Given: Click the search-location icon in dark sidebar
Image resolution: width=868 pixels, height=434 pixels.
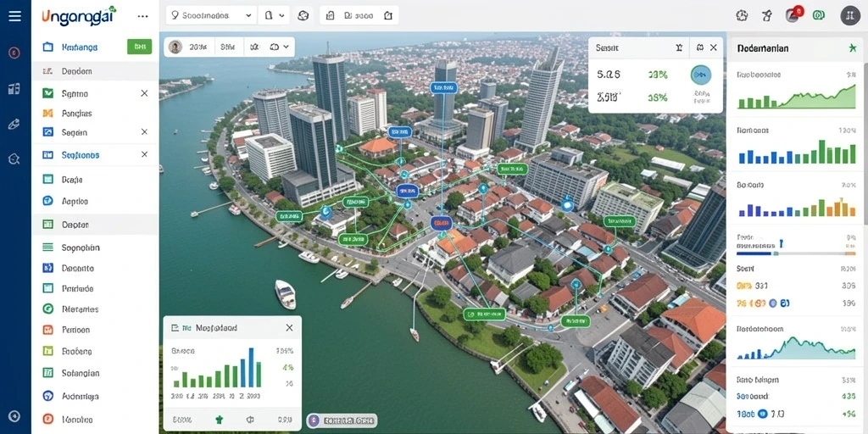Looking at the screenshot, I should point(14,159).
